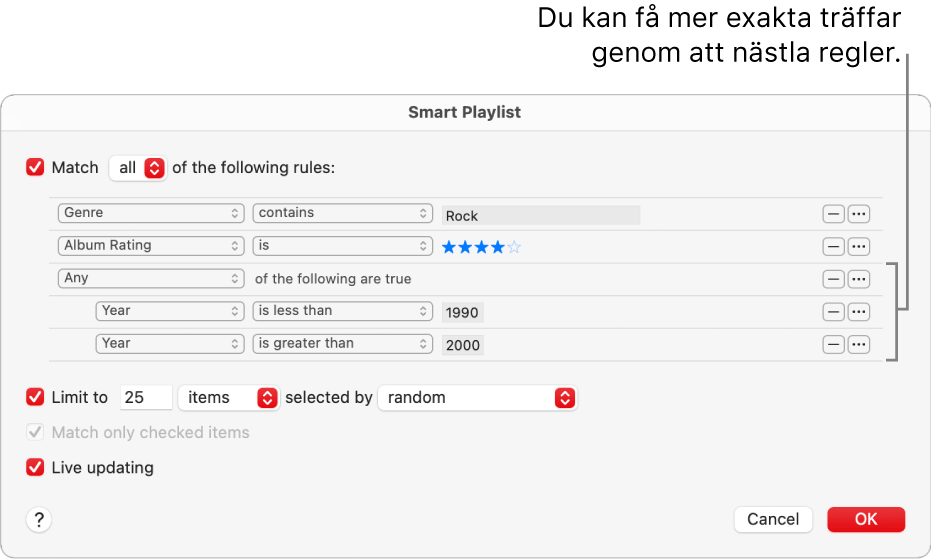Open the 'items' unit popup menu
Screen dimensions: 931x559
(228, 397)
